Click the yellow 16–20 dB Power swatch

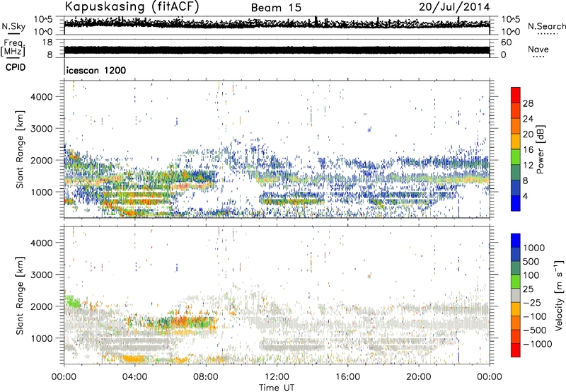[516, 142]
